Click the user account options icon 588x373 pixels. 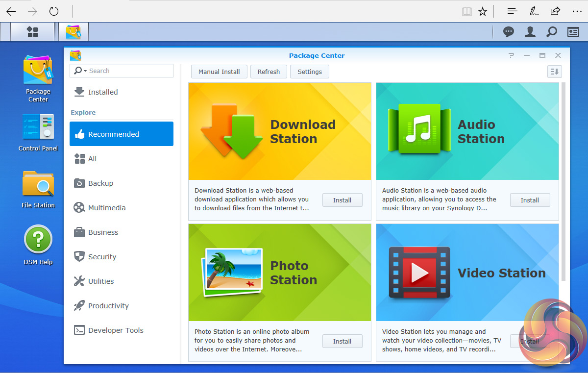point(530,32)
